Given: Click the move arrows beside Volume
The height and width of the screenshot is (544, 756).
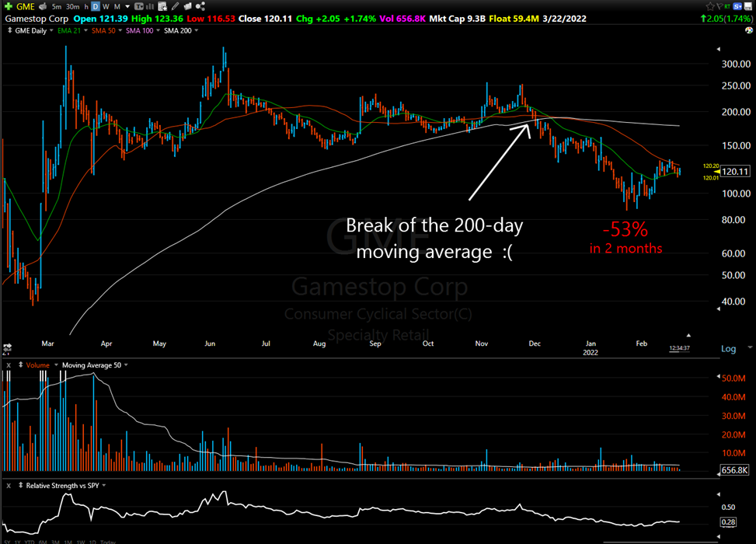Looking at the screenshot, I should coord(21,365).
